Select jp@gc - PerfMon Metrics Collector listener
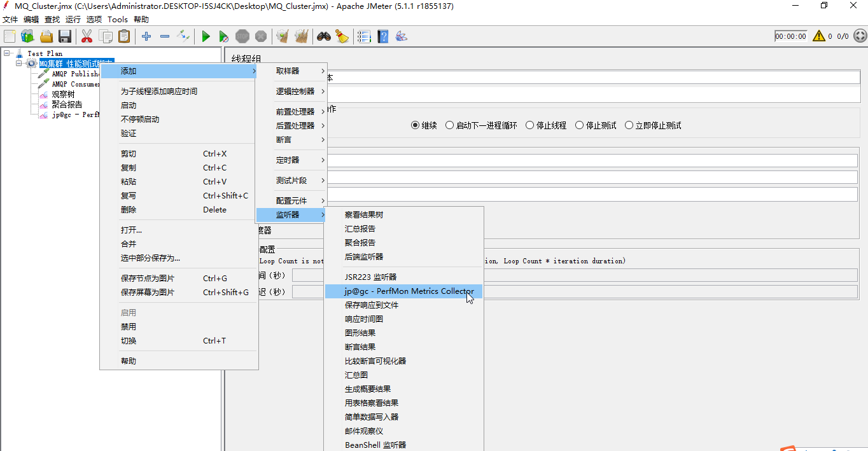This screenshot has width=868, height=451. pos(404,291)
